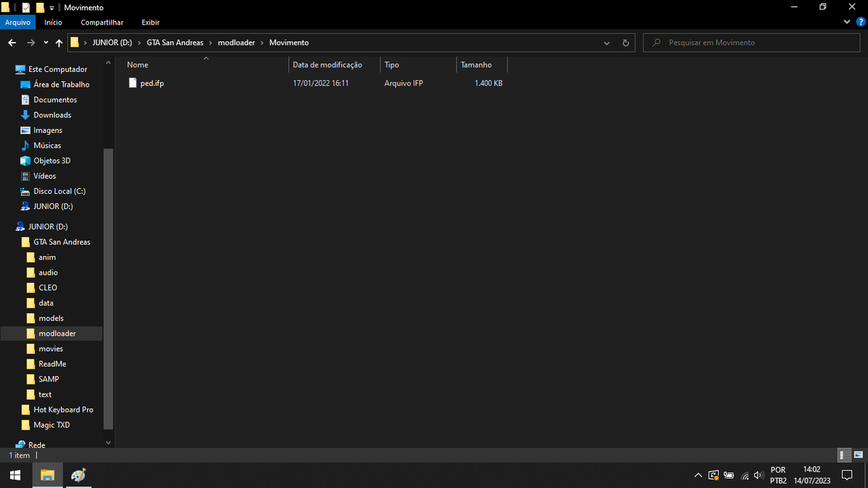
Task: Open address bar history dropdown
Action: coord(606,43)
